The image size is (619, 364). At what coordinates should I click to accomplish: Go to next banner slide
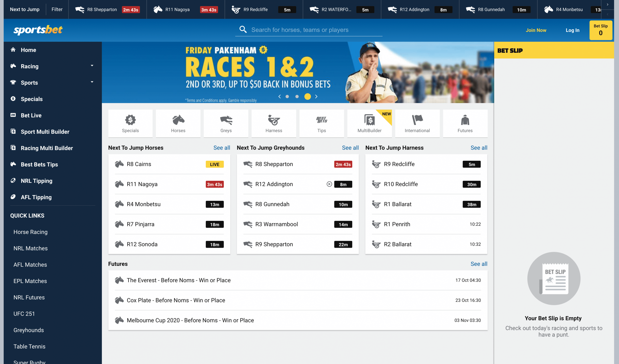316,96
